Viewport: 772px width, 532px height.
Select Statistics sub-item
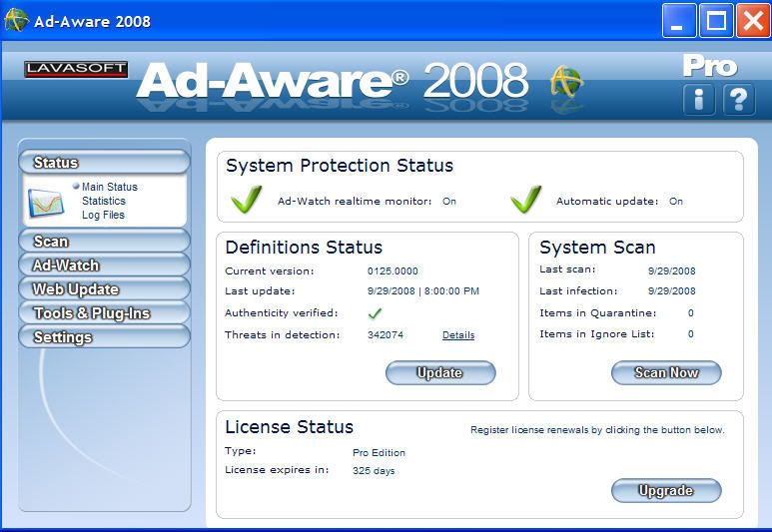pyautogui.click(x=104, y=201)
